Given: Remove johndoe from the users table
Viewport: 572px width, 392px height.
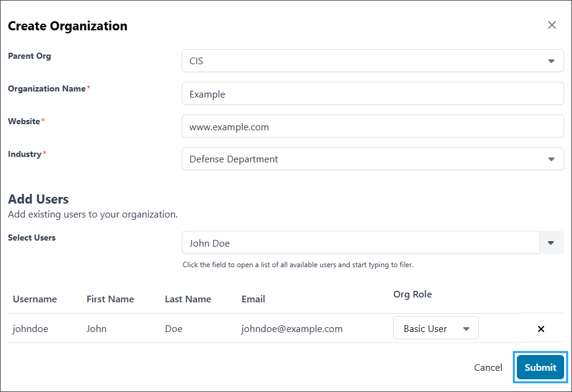Looking at the screenshot, I should coord(541,329).
